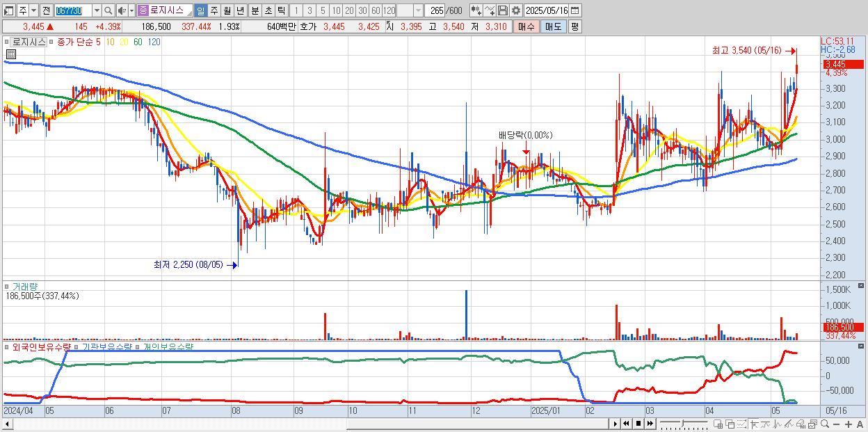Viewport: 868px width, 432px height.
Task: Click the minus zoom-out icon
Action: point(836,424)
